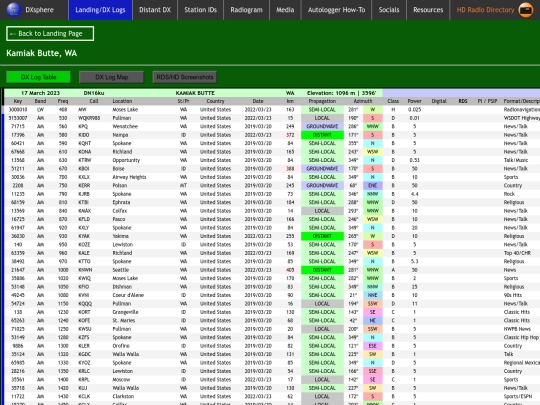
Task: Open the Landing/DX Logs tab
Action: click(100, 10)
